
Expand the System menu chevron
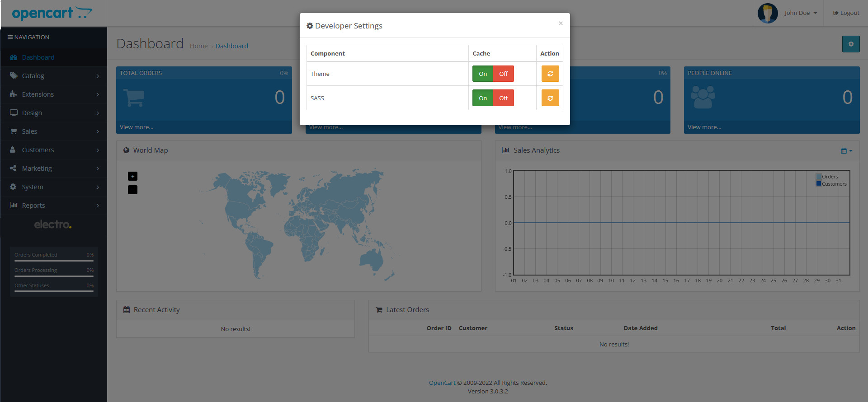tap(98, 187)
